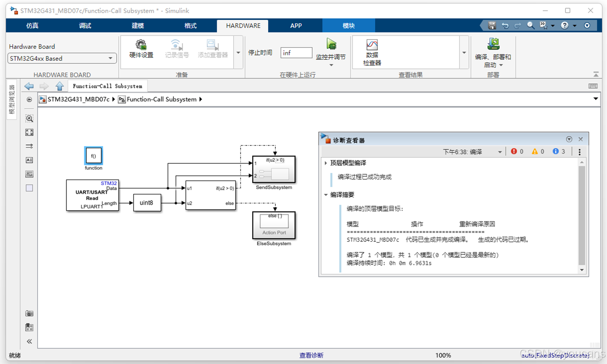This screenshot has height=364, width=607.
Task: Open the APP ribbon tab
Action: pos(296,26)
